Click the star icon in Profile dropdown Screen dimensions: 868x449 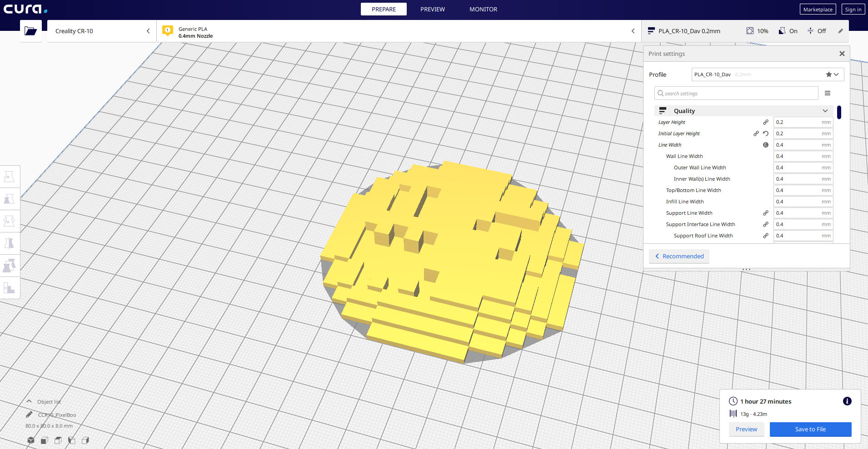point(829,74)
